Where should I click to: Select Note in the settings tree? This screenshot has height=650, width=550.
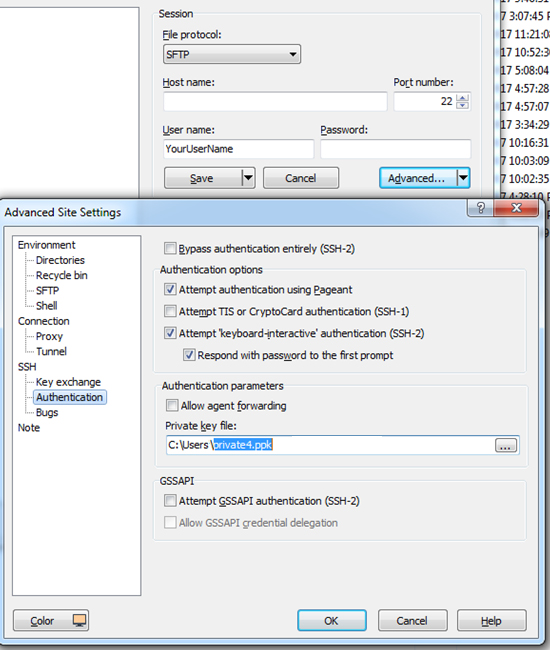(x=29, y=428)
